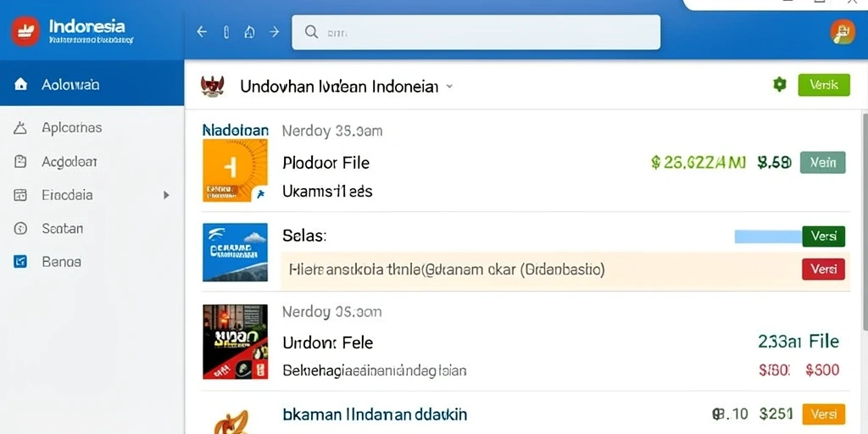Open the dark Undonx Fele thumbnail
868x434 pixels.
[236, 342]
